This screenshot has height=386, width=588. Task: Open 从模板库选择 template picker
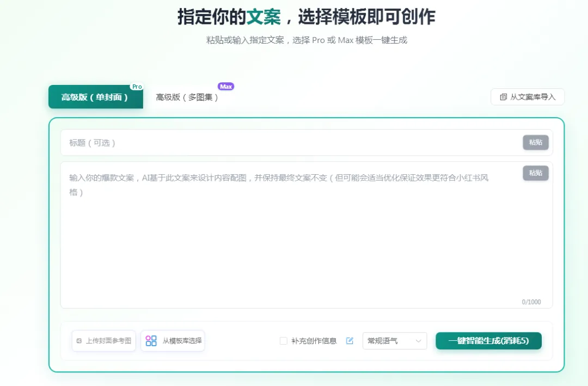pyautogui.click(x=173, y=341)
